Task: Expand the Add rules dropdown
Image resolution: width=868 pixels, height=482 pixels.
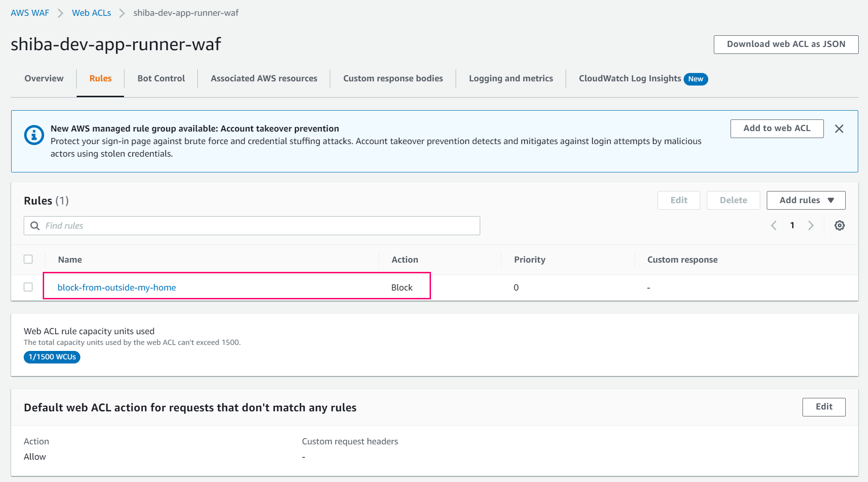Action: tap(806, 200)
